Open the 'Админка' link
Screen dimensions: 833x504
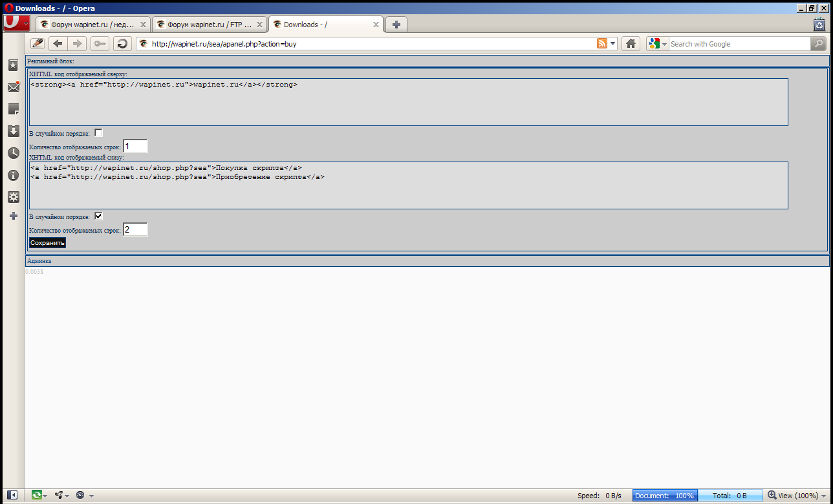(39, 261)
